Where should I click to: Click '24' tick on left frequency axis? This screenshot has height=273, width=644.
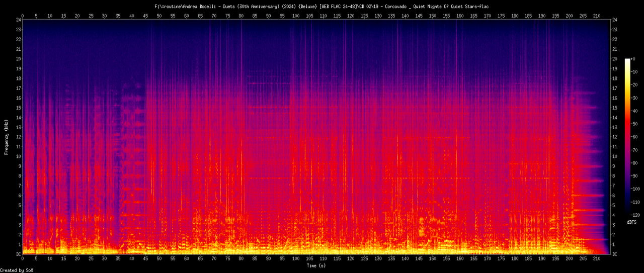coord(19,20)
